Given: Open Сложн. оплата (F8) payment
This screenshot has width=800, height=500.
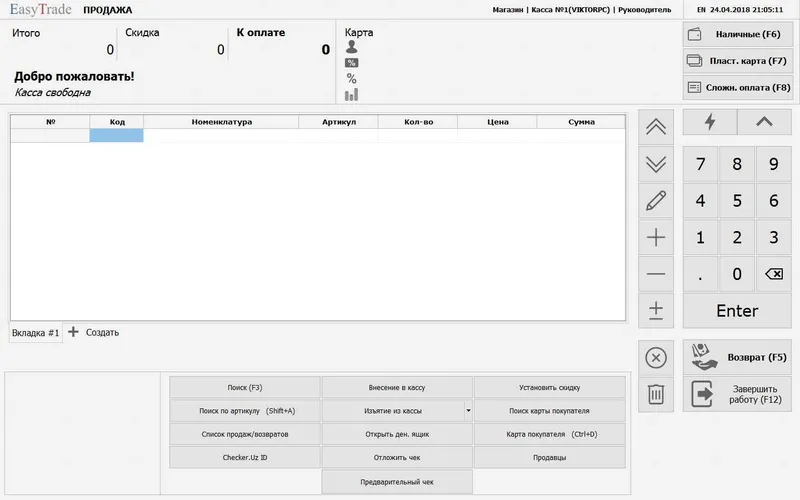Looking at the screenshot, I should [738, 87].
